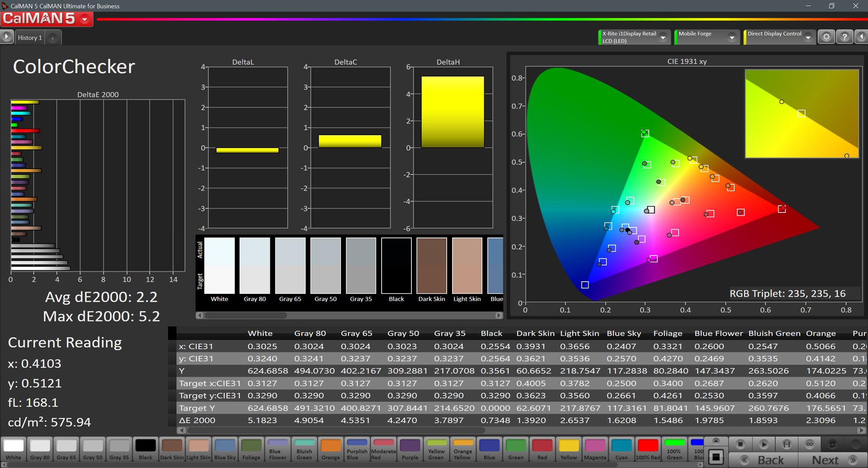Add a new history tab with plus
The width and height of the screenshot is (868, 468).
tap(52, 38)
